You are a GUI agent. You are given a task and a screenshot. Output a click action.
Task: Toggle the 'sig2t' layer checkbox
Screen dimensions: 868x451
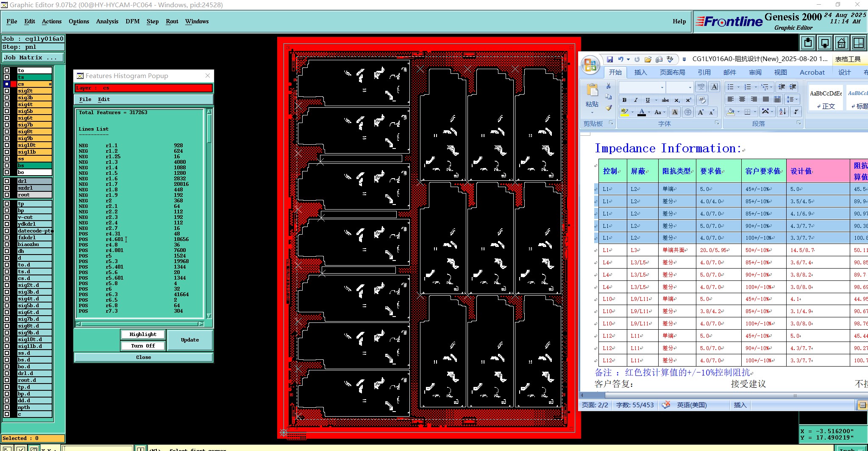7,91
